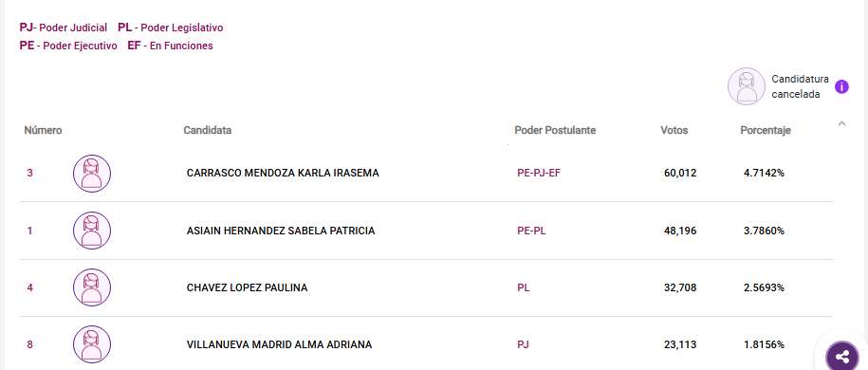Screen dimensions: 868x370
Task: Click the Número column header
Action: pyautogui.click(x=43, y=130)
